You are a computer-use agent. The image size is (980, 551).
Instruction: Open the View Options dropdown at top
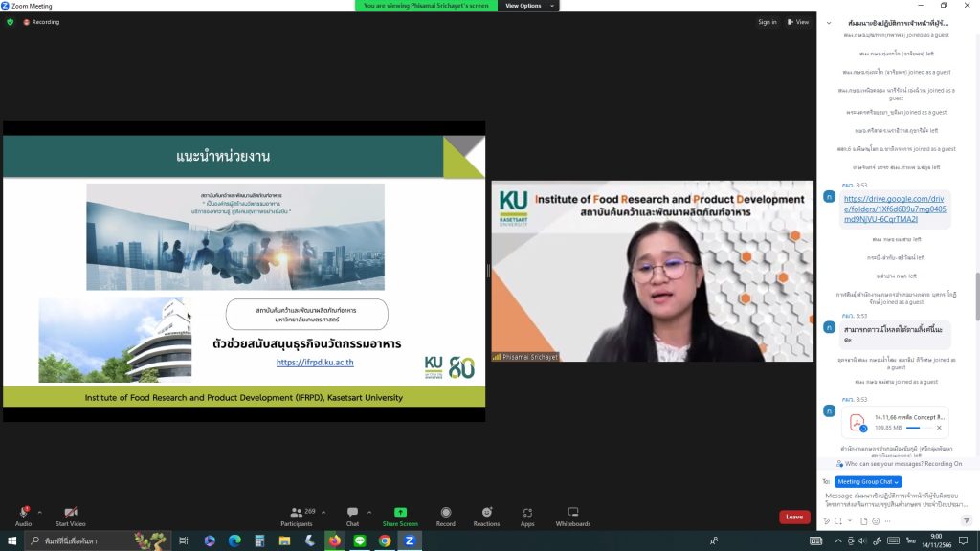(x=527, y=6)
